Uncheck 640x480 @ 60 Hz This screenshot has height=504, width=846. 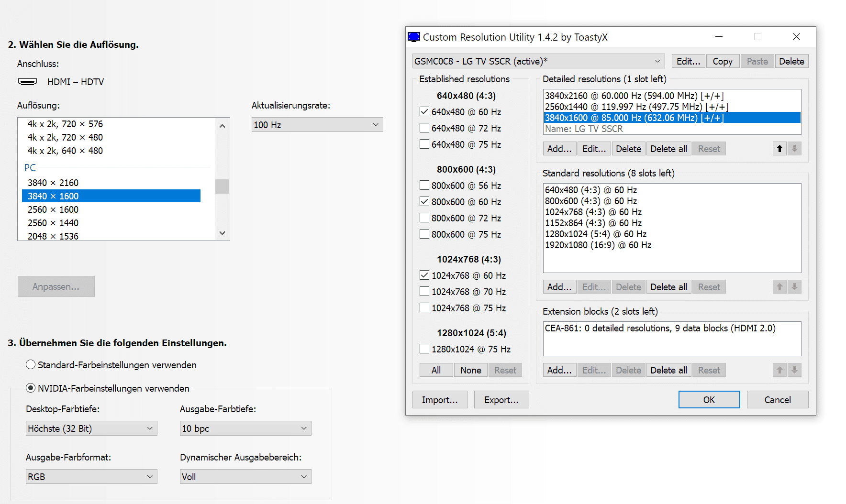pyautogui.click(x=424, y=112)
